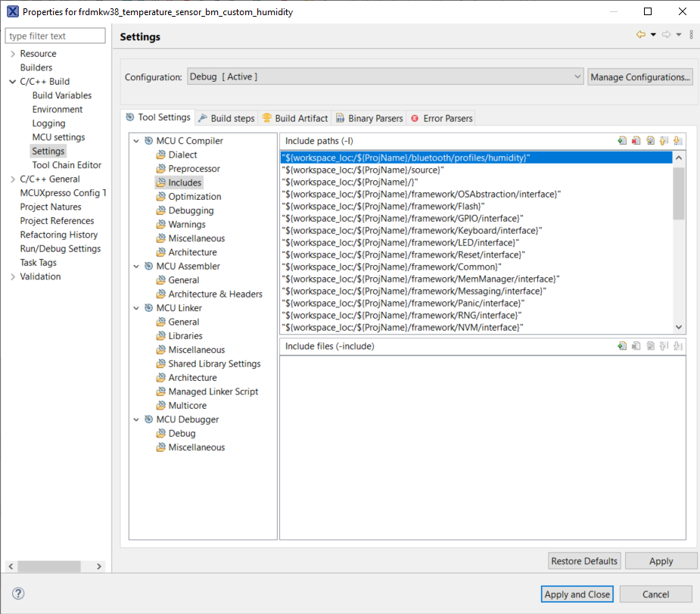Viewport: 700px width, 614px height.
Task: Click the help question mark icon
Action: tap(17, 594)
